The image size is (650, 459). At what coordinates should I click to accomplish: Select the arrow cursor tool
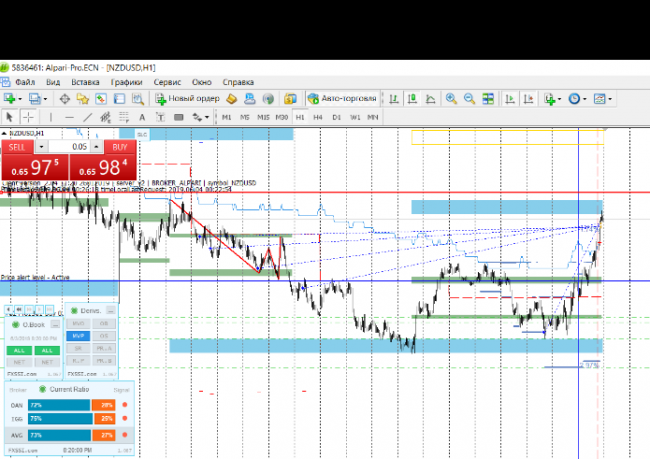click(x=10, y=117)
